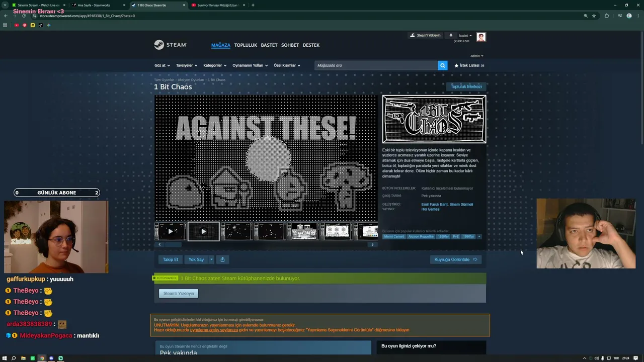Click Kuyruğu Görüntüle button
This screenshot has height=362, width=644.
pyautogui.click(x=456, y=259)
